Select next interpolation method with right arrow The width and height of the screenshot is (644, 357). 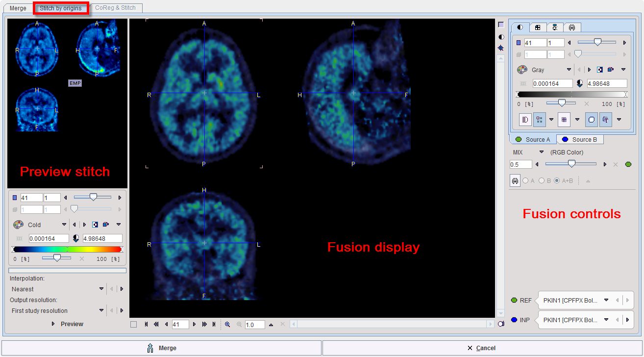click(122, 289)
